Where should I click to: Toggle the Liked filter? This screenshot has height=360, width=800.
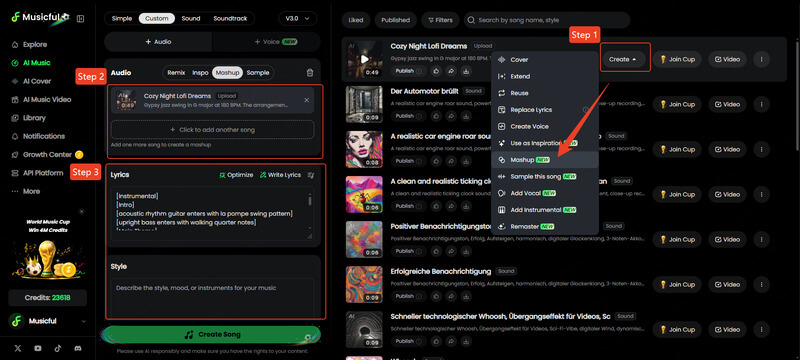[356, 20]
